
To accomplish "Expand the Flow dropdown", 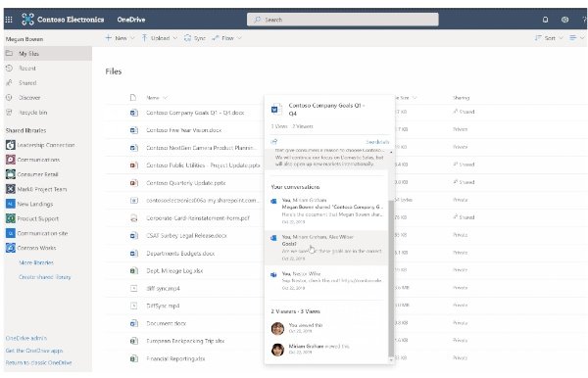I will coord(226,38).
